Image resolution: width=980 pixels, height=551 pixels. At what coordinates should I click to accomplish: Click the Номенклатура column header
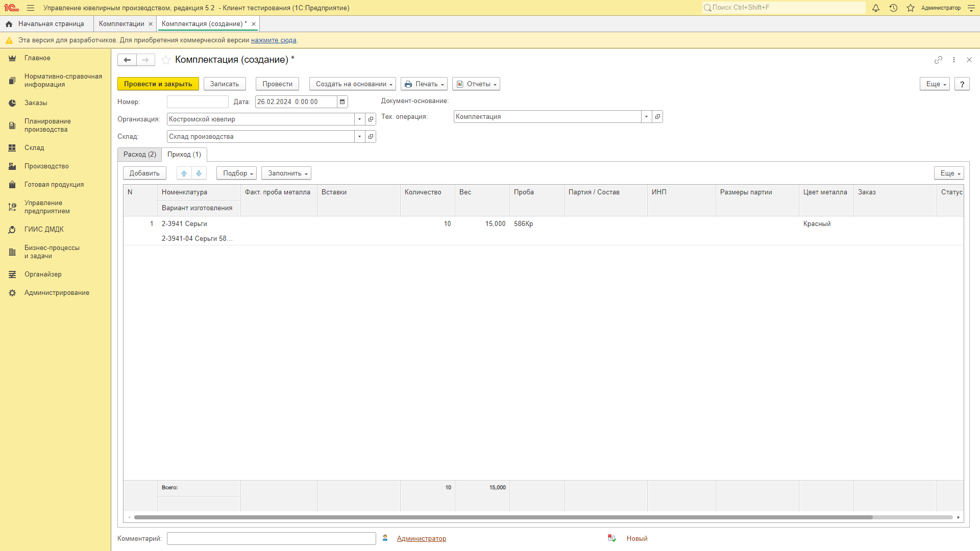tap(199, 192)
